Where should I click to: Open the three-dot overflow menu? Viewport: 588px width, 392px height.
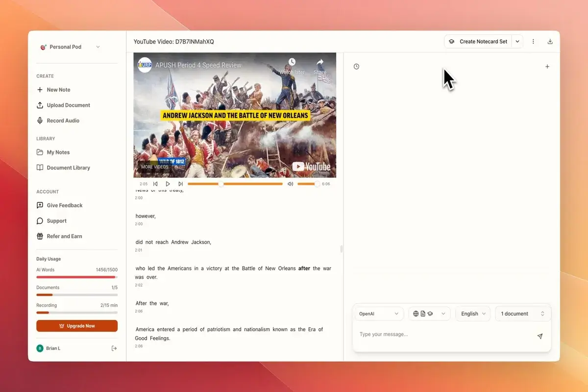[x=533, y=42]
